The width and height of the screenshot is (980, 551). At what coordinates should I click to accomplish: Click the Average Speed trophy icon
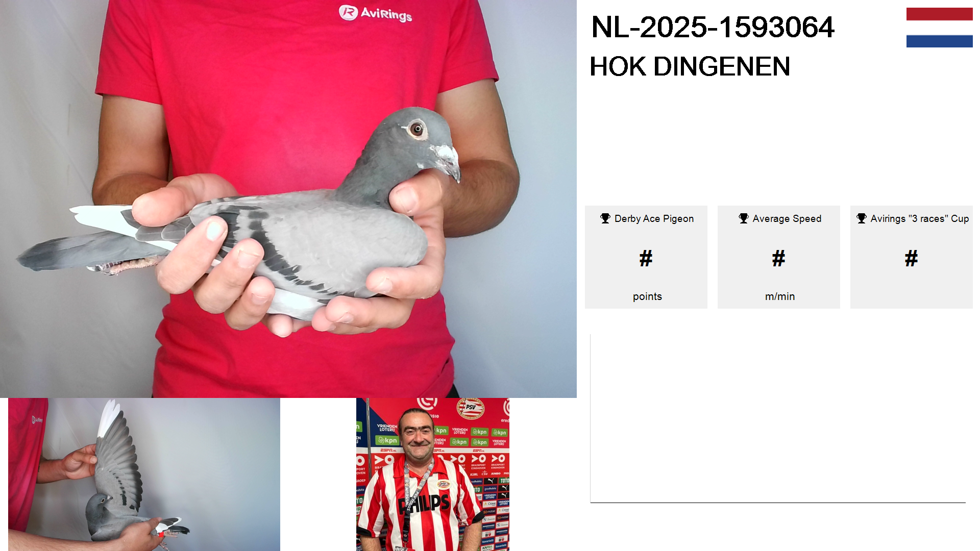744,218
